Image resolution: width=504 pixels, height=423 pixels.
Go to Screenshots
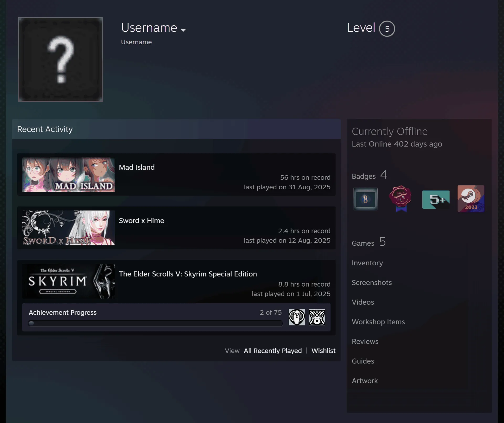coord(372,283)
